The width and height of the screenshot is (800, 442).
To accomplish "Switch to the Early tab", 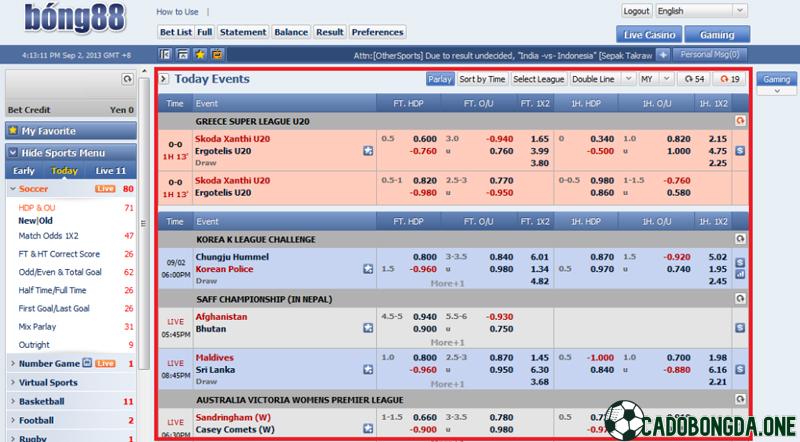I will [23, 170].
